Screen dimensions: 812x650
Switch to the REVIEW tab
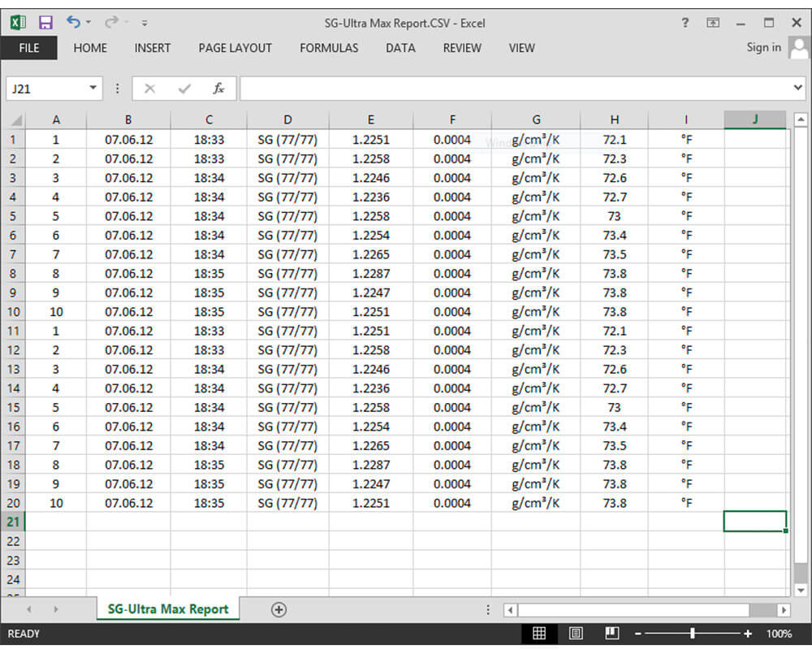click(x=462, y=48)
